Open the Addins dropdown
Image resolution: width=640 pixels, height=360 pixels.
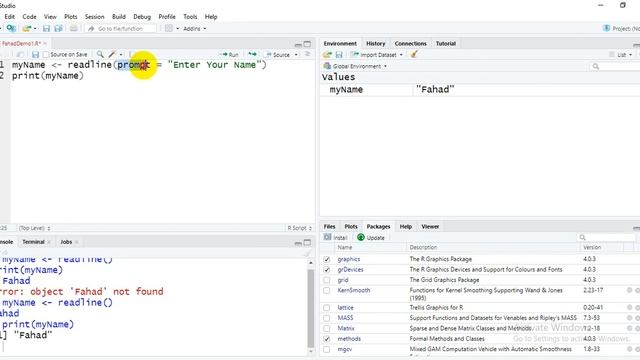coord(194,29)
